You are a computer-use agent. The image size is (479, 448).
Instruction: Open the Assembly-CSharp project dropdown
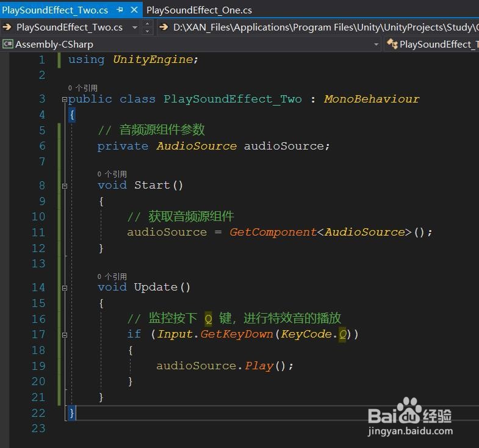(376, 45)
